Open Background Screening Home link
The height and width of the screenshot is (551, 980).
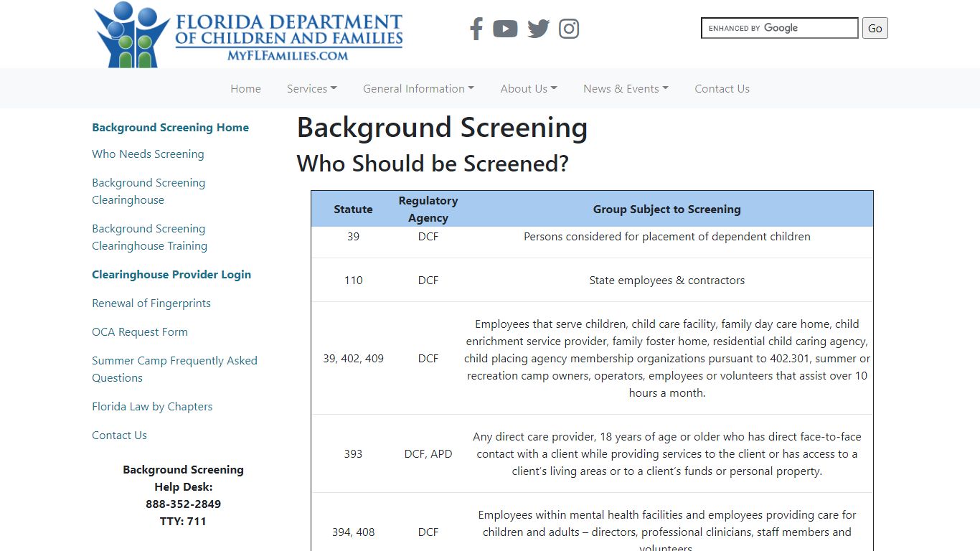pyautogui.click(x=170, y=128)
